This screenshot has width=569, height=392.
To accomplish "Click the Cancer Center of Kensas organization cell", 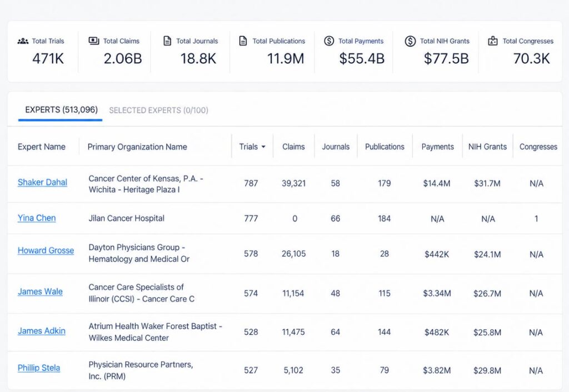I will (146, 184).
